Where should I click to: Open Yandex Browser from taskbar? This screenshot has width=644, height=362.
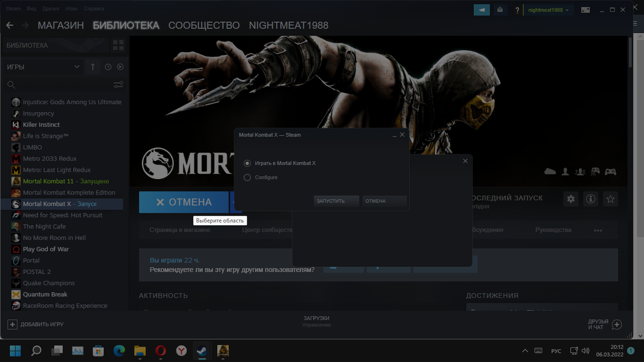point(182,351)
